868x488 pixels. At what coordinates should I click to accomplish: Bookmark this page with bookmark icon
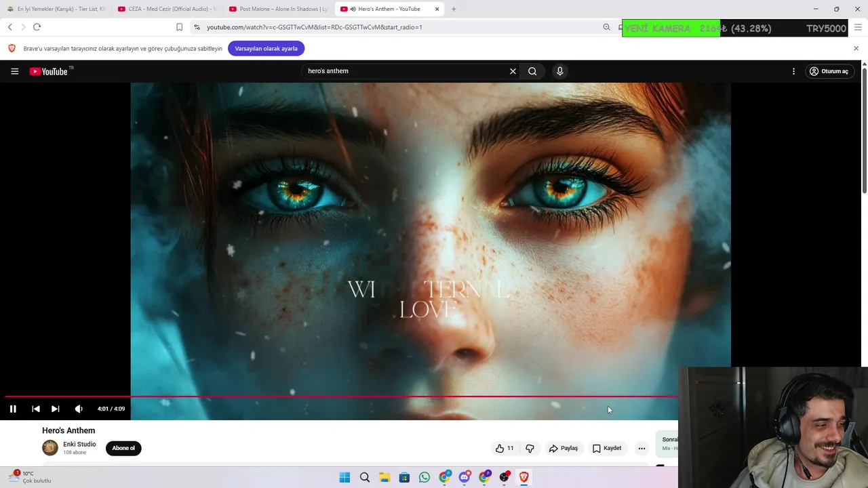tap(179, 27)
